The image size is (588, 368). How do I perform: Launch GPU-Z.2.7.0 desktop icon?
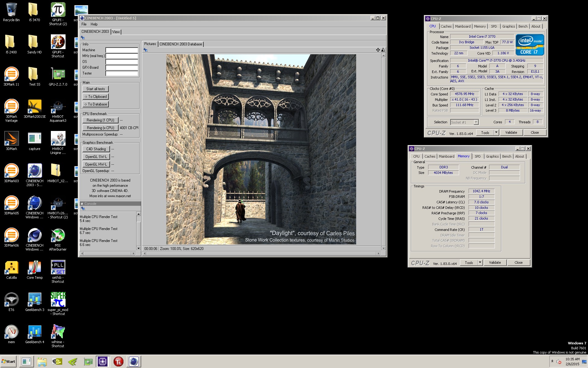[58, 77]
